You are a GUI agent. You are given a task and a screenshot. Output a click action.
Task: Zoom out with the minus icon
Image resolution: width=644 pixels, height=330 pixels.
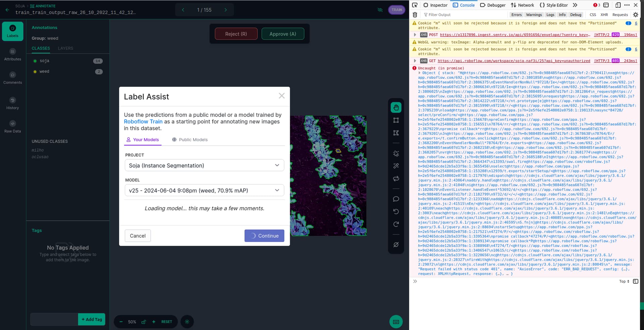[121, 322]
